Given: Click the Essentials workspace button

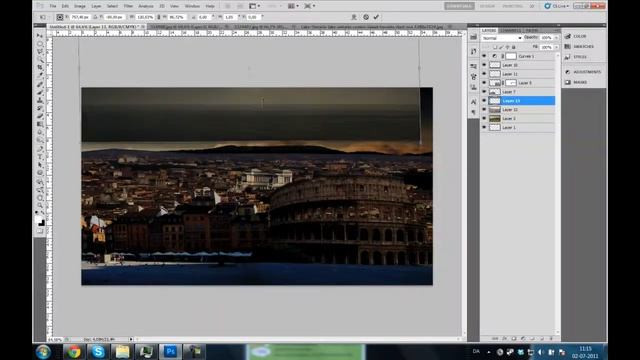Looking at the screenshot, I should point(459,6).
